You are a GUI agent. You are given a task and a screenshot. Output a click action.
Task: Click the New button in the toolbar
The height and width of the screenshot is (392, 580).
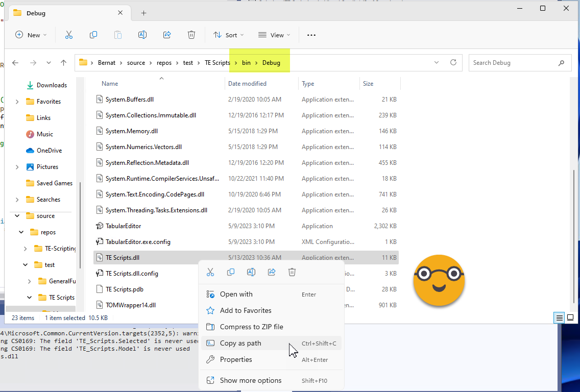(x=31, y=35)
